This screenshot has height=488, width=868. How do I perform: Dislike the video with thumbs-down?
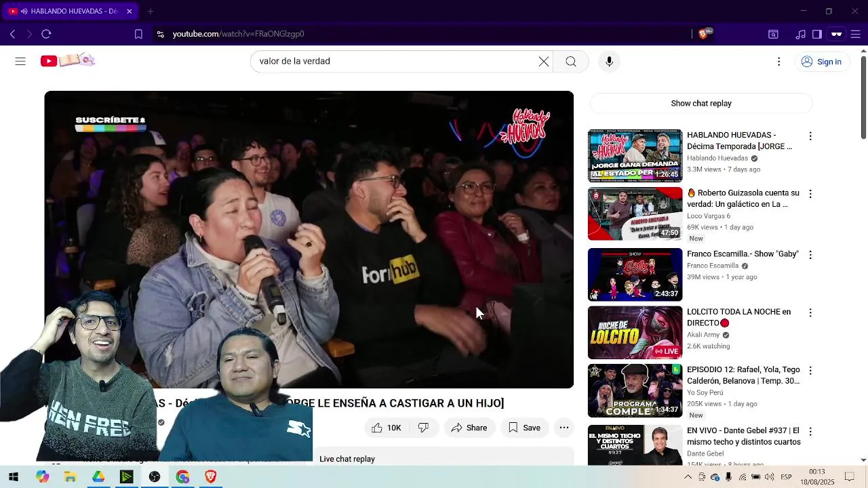coord(423,428)
